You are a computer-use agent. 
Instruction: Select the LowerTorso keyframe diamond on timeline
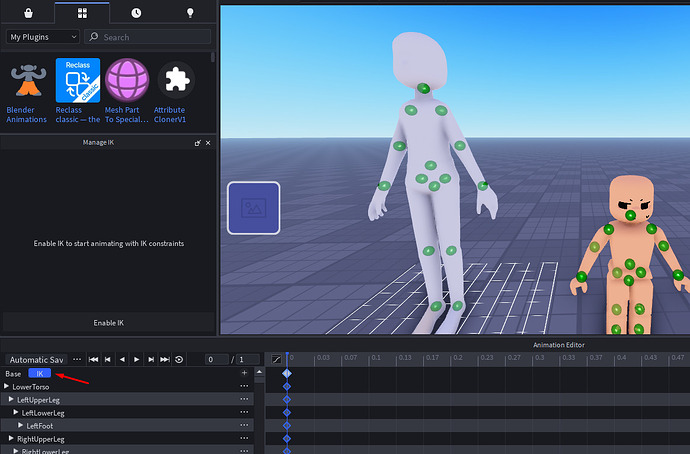[287, 386]
